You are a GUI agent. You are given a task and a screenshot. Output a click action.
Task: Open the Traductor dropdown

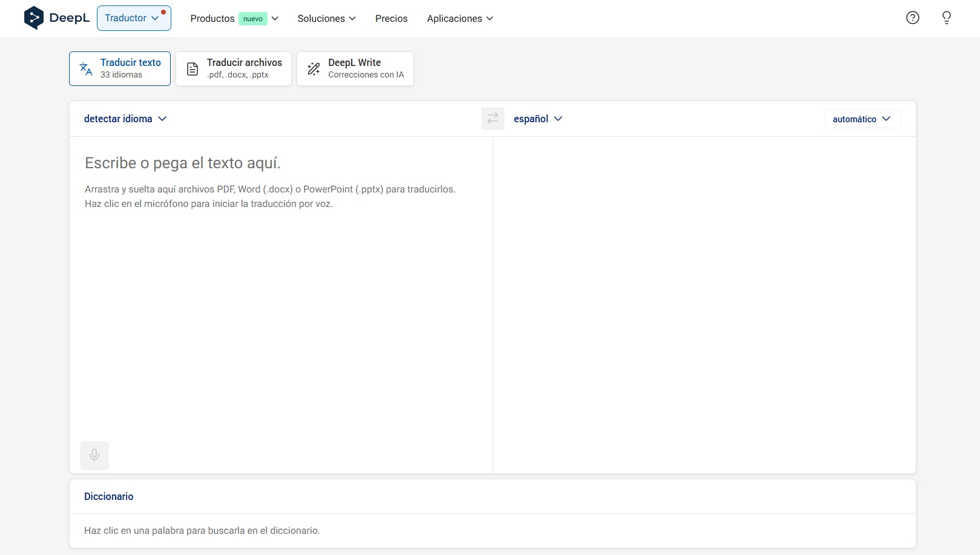(x=134, y=18)
